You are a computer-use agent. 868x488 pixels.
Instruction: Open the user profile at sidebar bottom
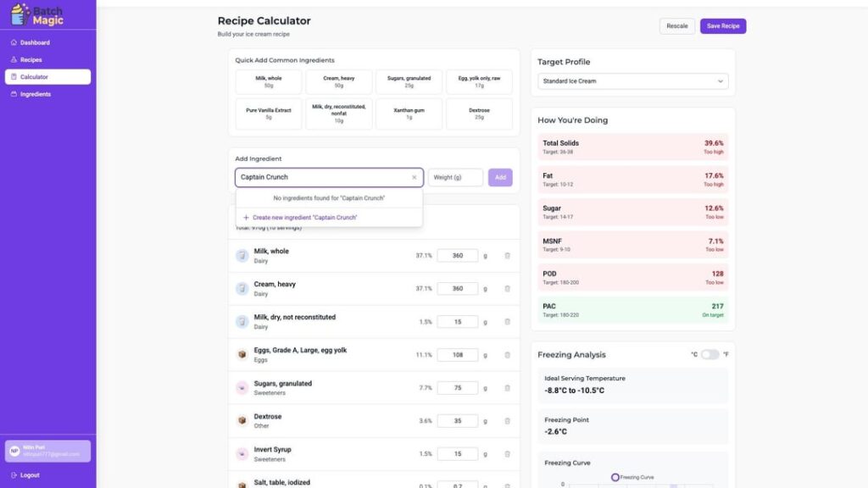(47, 450)
